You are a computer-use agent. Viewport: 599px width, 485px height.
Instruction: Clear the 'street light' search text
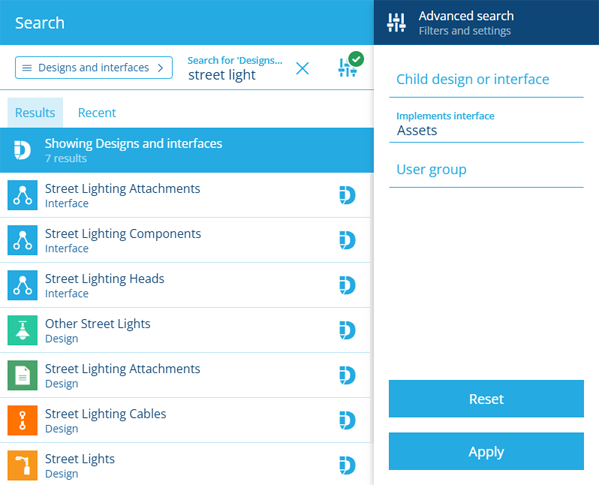pos(302,69)
